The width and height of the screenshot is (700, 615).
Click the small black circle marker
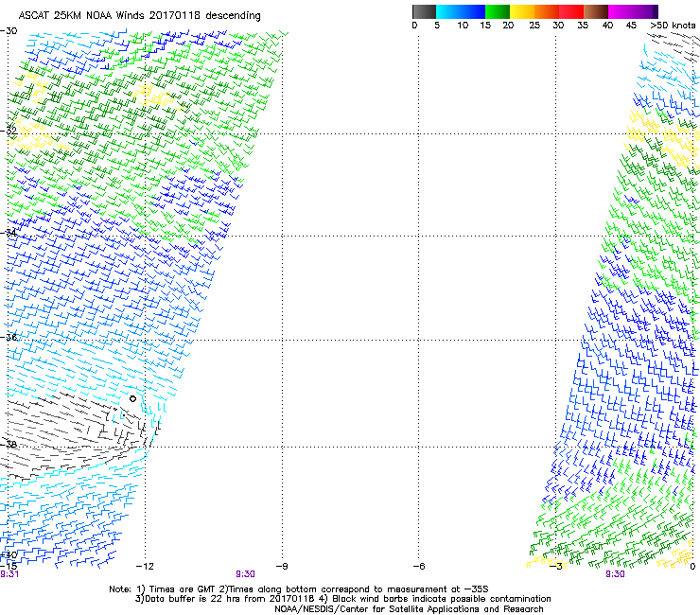132,398
